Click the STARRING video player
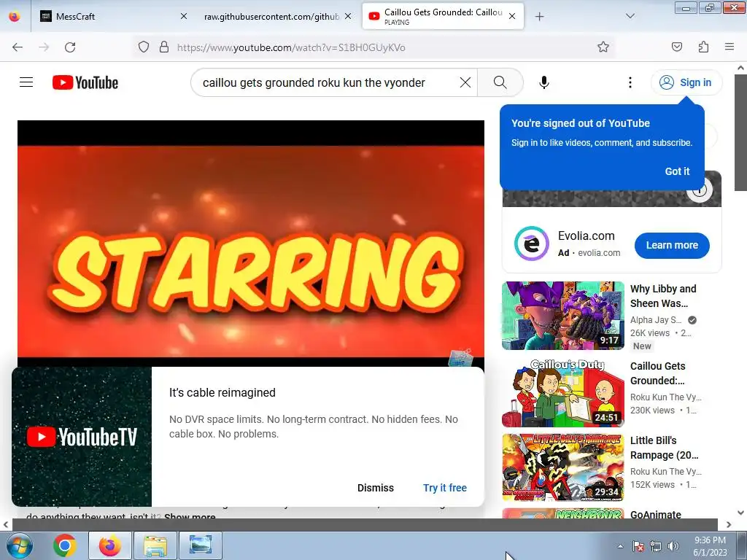Screen dimensions: 747x560 point(251,243)
